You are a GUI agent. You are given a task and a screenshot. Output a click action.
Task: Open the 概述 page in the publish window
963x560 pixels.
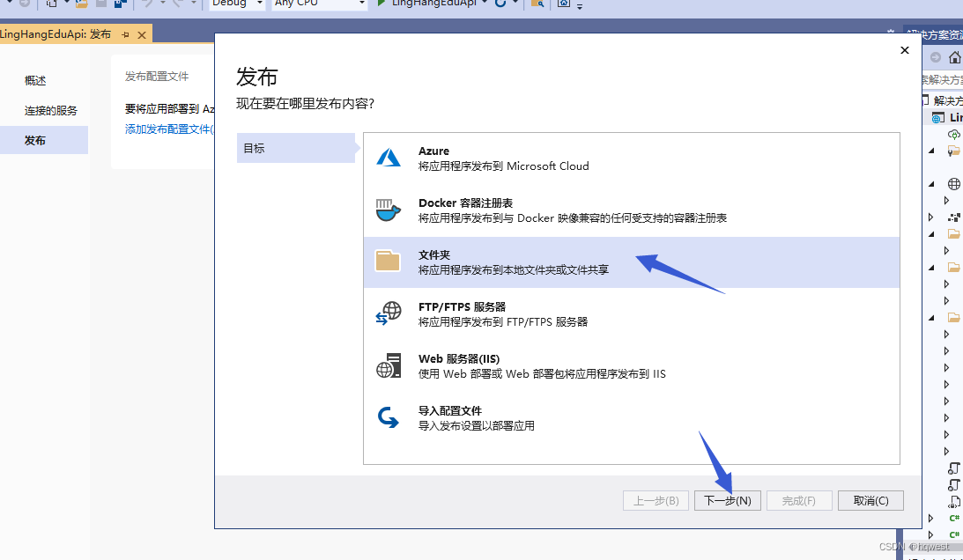35,80
